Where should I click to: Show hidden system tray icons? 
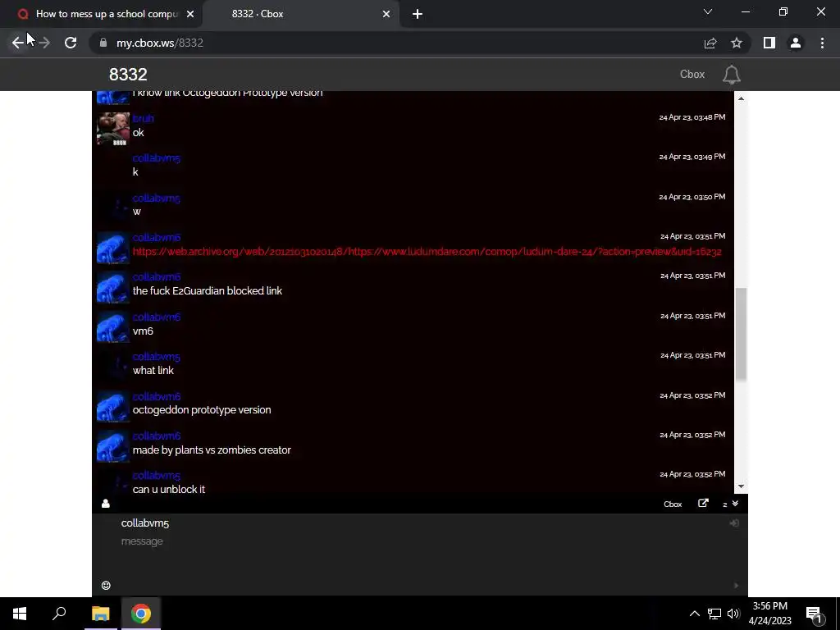(694, 614)
